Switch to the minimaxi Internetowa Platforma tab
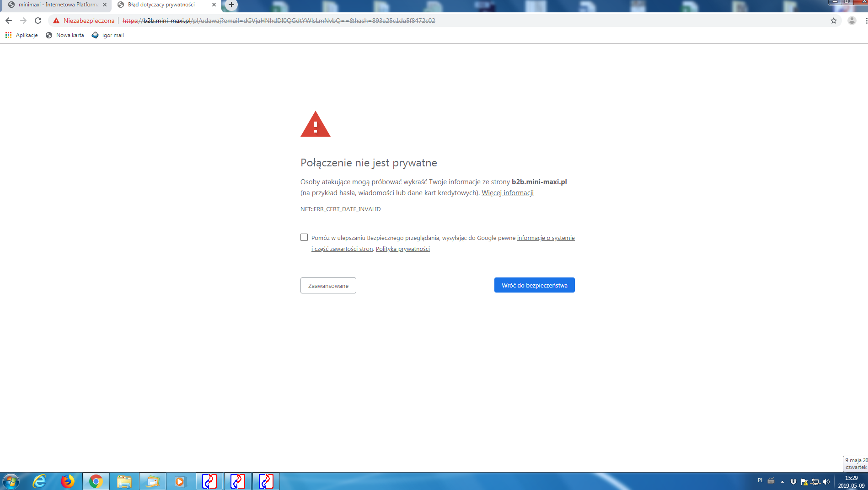 [x=57, y=5]
